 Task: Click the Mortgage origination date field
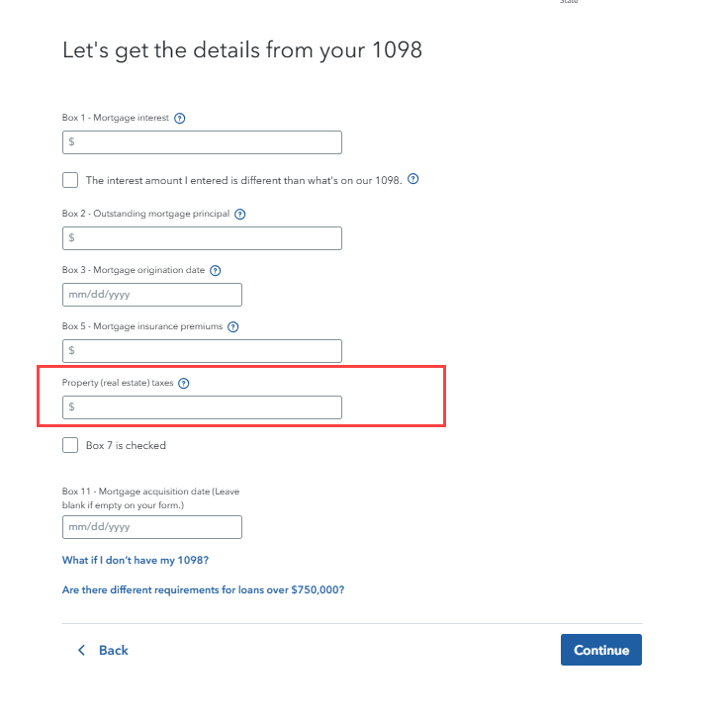(151, 295)
